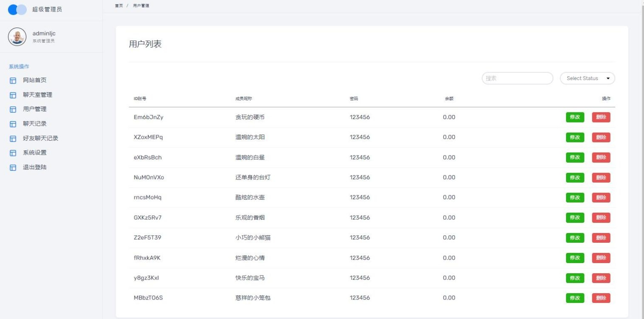Viewport: 644px width, 319px height.
Task: Click the adminljc avatar picture
Action: point(17,37)
